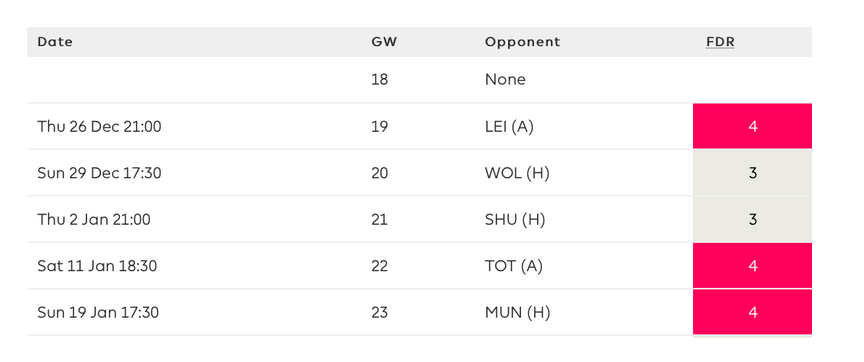The height and width of the screenshot is (362, 864).
Task: Click the Sun 29 Dec 17:30 date
Action: 99,173
